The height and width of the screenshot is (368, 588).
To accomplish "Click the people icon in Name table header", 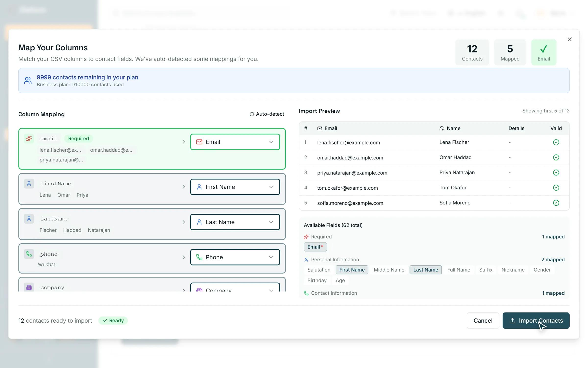I will pyautogui.click(x=442, y=128).
